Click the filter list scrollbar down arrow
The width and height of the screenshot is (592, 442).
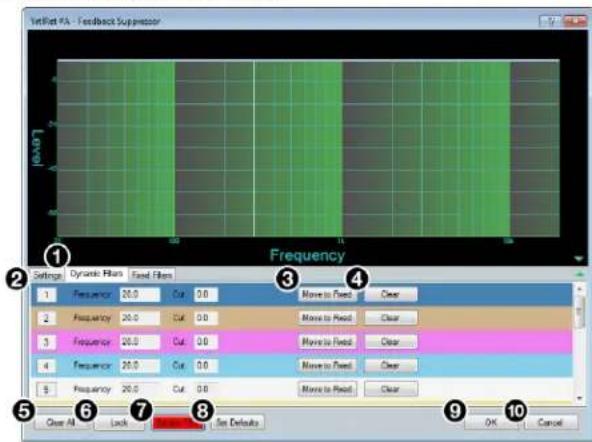580,398
